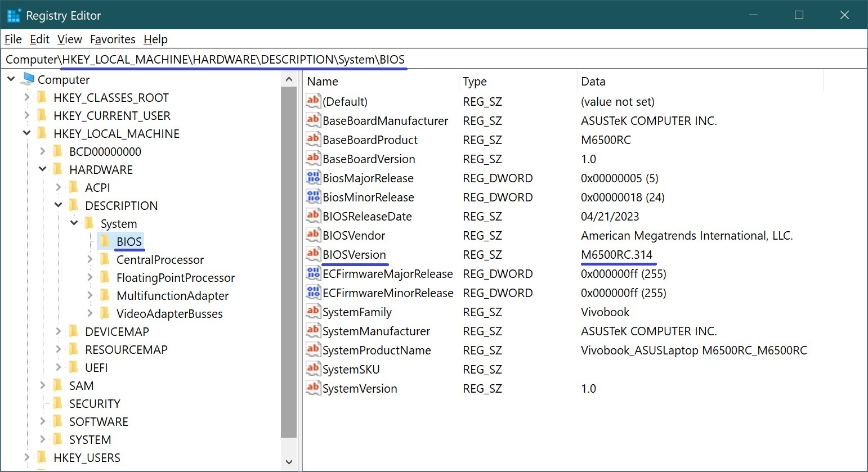Open the Favorites menu
The image size is (868, 472).
pyautogui.click(x=113, y=39)
